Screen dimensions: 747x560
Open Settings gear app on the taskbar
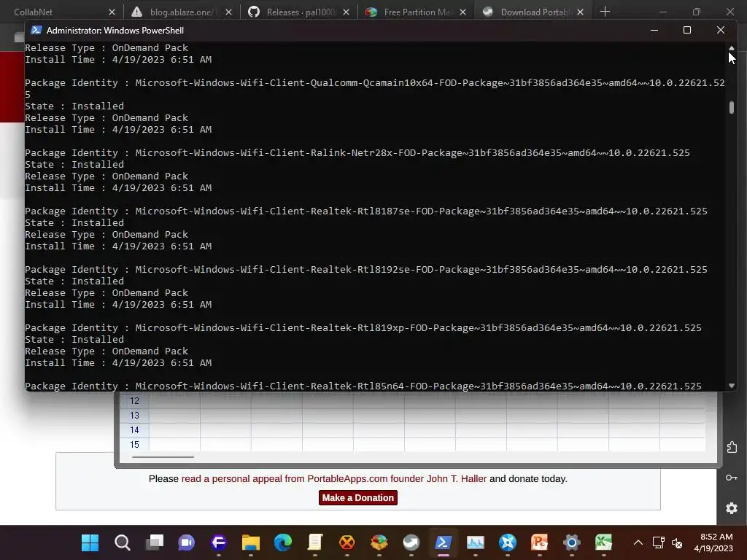tap(572, 542)
